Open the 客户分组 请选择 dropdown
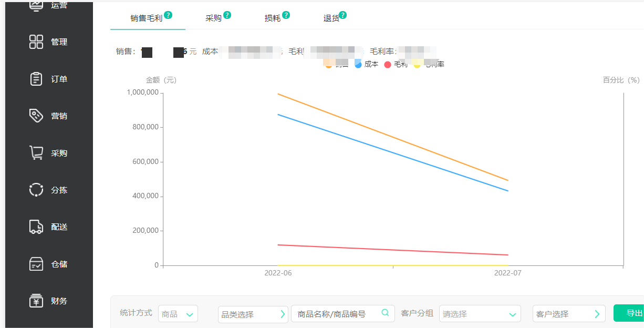 480,312
